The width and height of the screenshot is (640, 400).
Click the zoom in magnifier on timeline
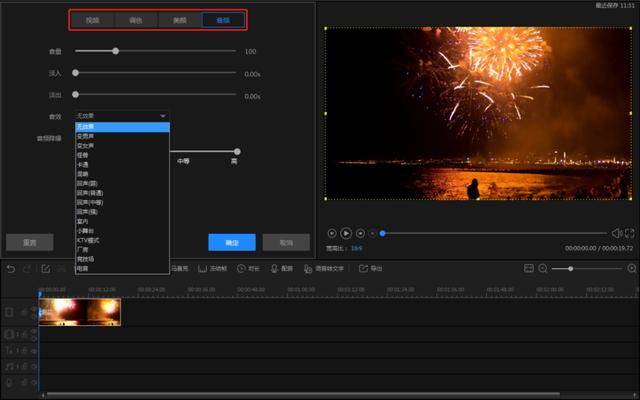[x=631, y=268]
